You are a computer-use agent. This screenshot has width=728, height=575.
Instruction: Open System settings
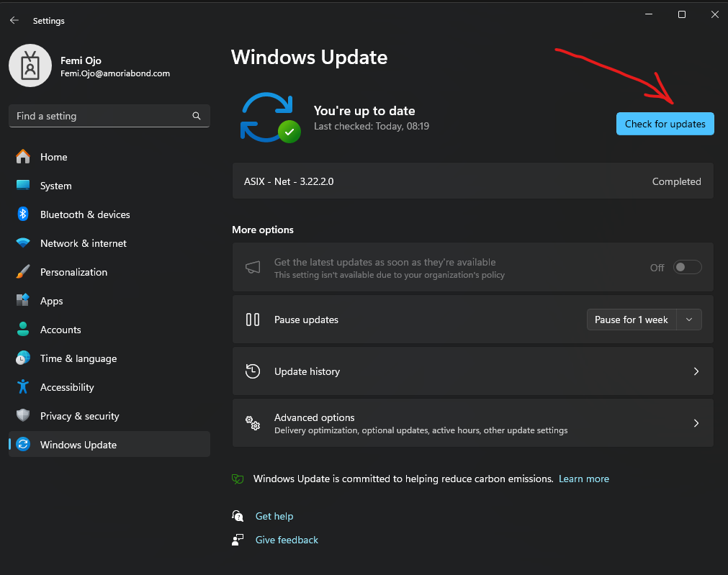coord(109,186)
